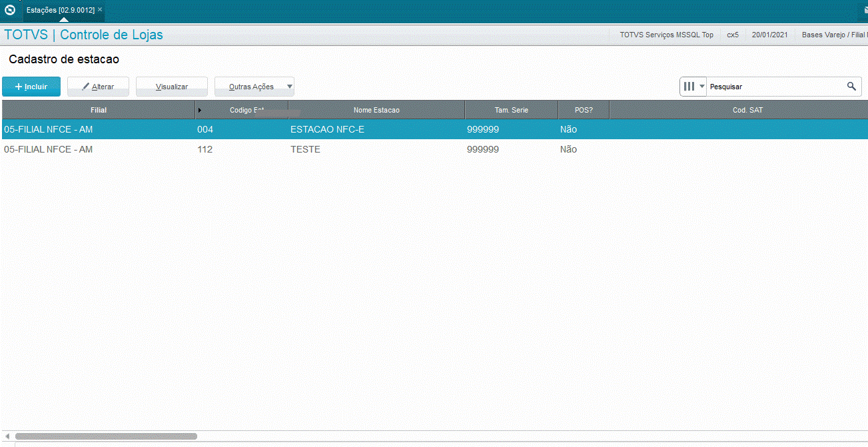The height and width of the screenshot is (447, 868).
Task: Click 05-FILIAL NFCE - AM in row 112
Action: [48, 149]
